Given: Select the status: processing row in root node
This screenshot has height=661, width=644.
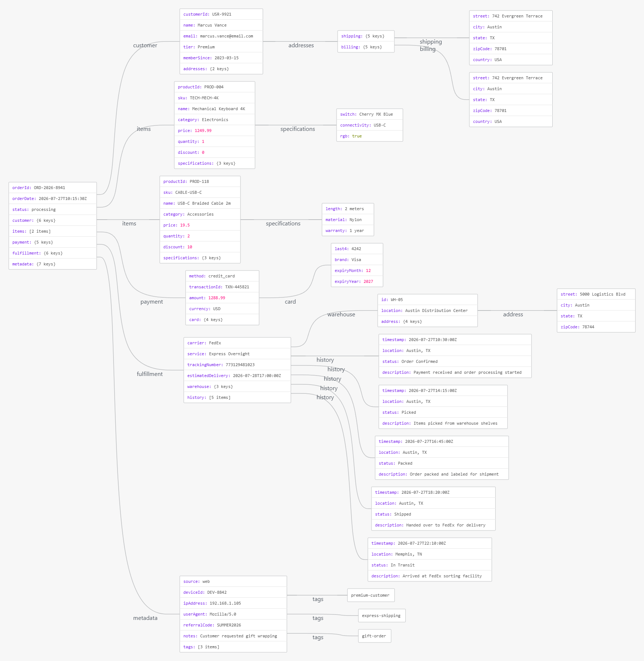Looking at the screenshot, I should tap(53, 209).
